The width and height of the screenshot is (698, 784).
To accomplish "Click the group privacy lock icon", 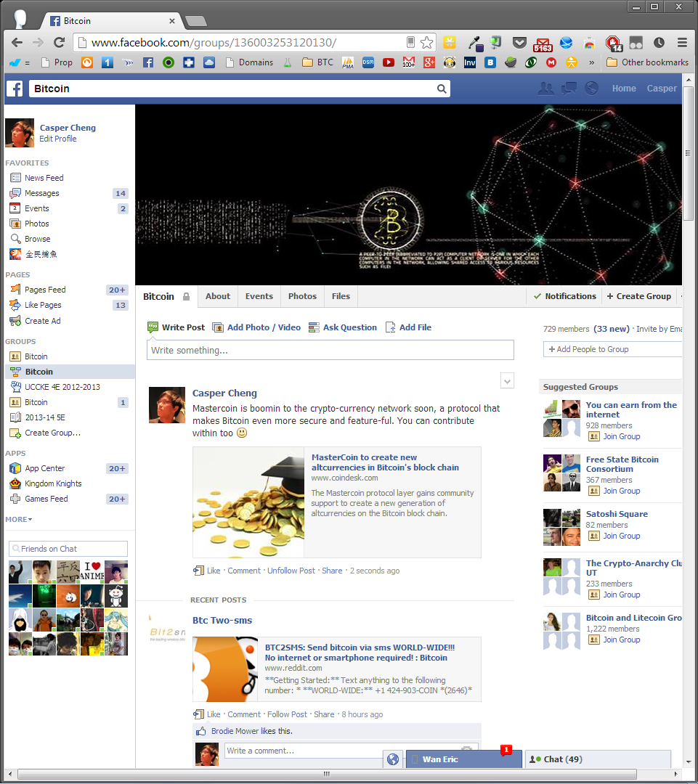I will (x=186, y=296).
